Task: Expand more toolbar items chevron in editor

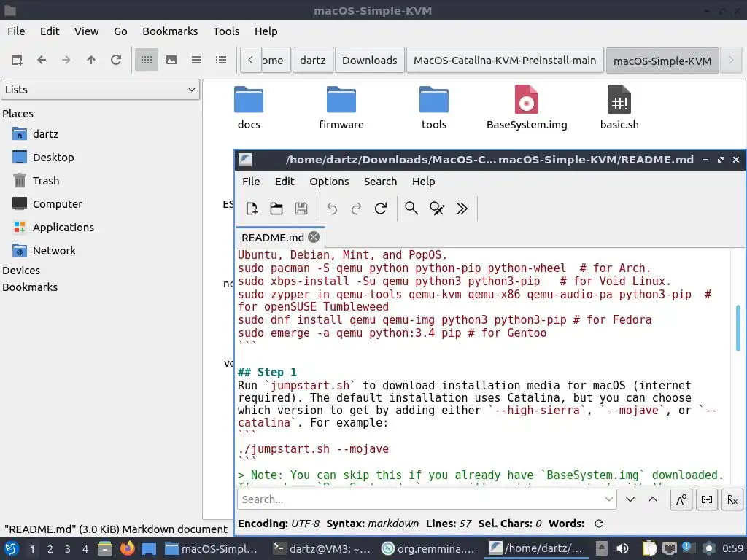Action: 462,209
